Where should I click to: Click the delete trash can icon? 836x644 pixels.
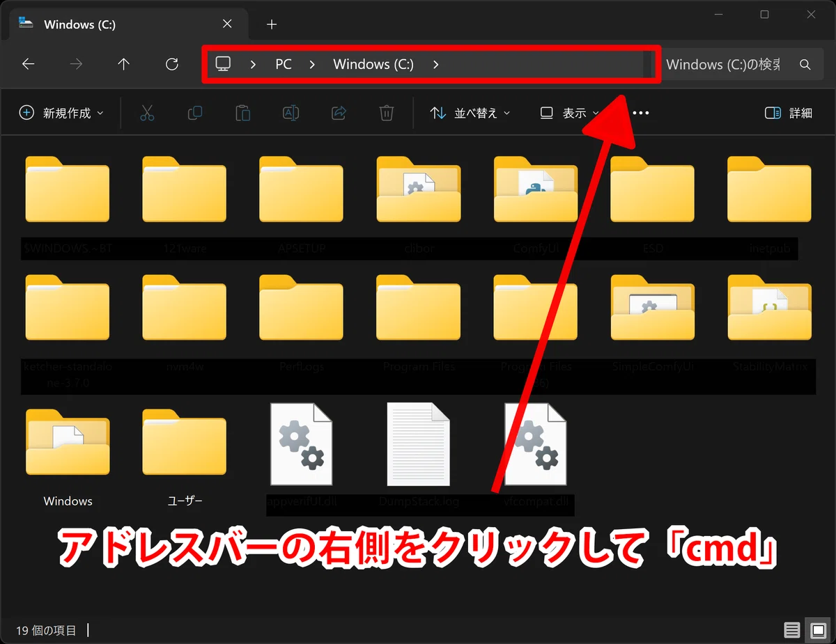point(387,113)
